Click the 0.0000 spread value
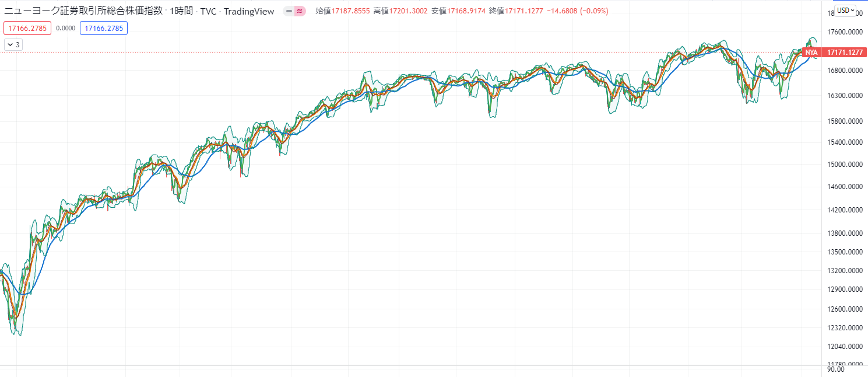The height and width of the screenshot is (377, 868). point(65,28)
